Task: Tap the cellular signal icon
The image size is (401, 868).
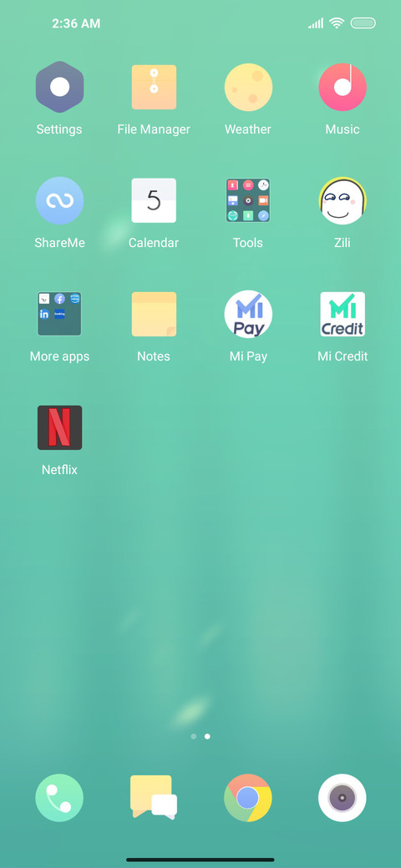Action: (x=316, y=23)
